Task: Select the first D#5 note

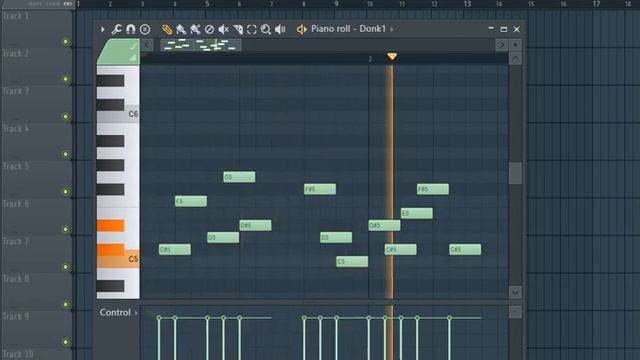Action: point(255,225)
